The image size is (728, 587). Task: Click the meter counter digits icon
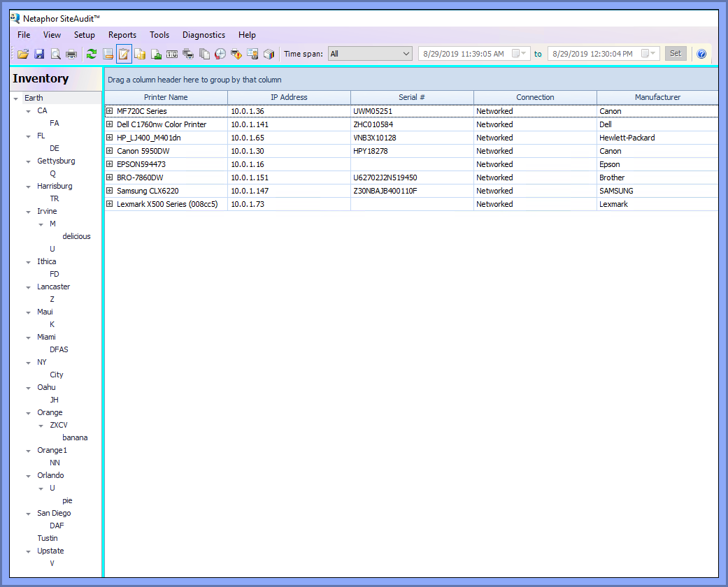(172, 54)
